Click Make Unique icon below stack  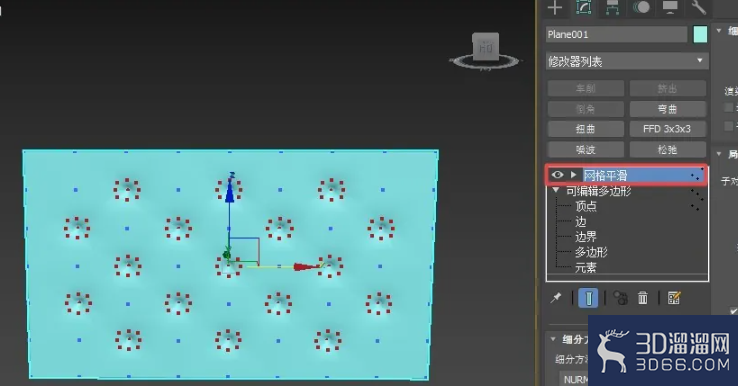click(620, 298)
